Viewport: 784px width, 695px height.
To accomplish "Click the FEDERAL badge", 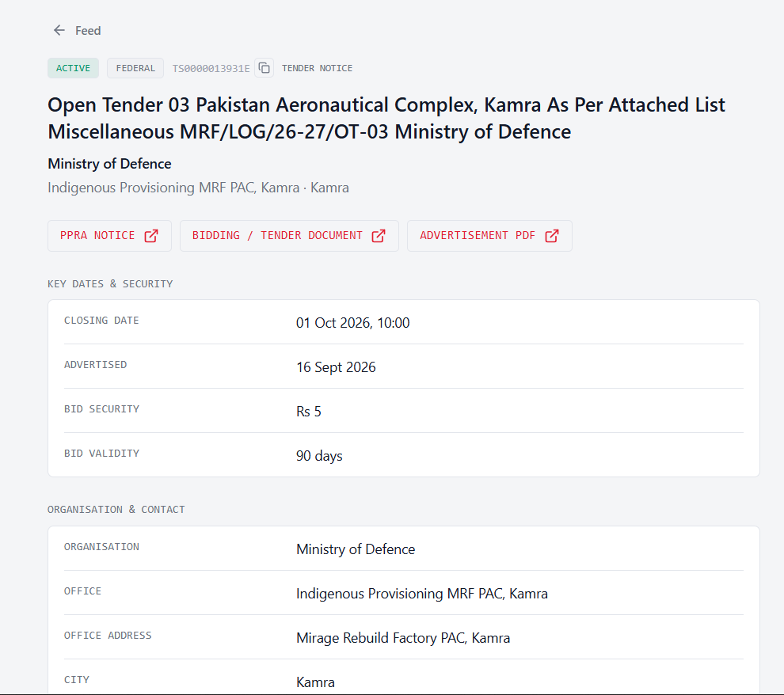I will coord(135,68).
